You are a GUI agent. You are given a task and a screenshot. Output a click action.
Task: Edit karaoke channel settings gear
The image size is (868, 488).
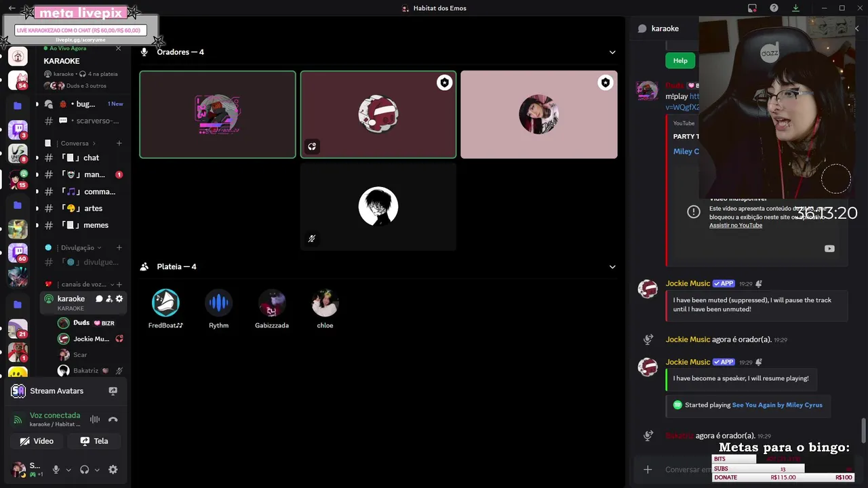(119, 299)
